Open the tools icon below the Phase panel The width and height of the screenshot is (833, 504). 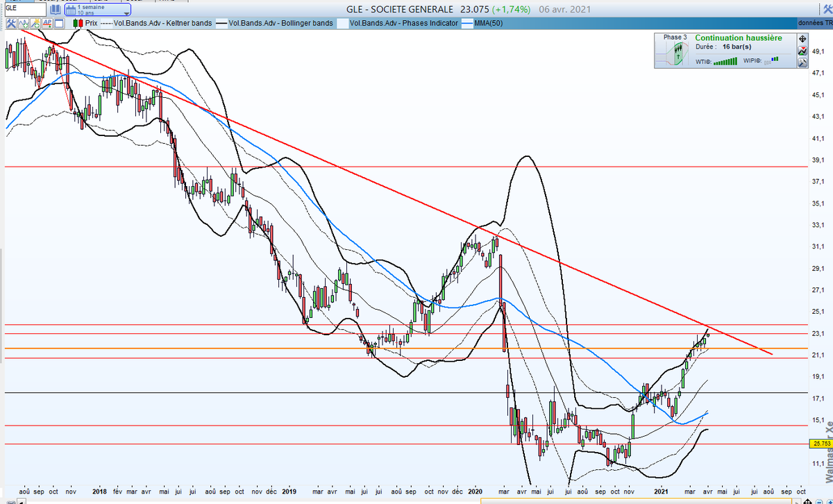point(802,62)
